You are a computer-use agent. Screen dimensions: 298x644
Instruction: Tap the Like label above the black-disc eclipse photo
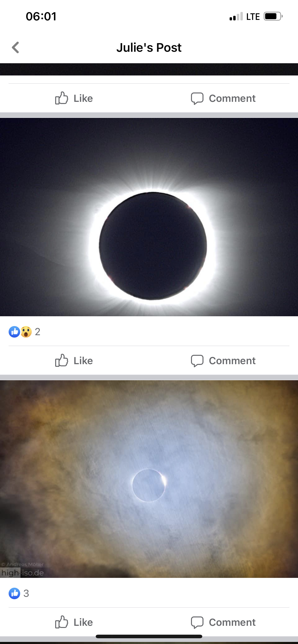pos(83,98)
